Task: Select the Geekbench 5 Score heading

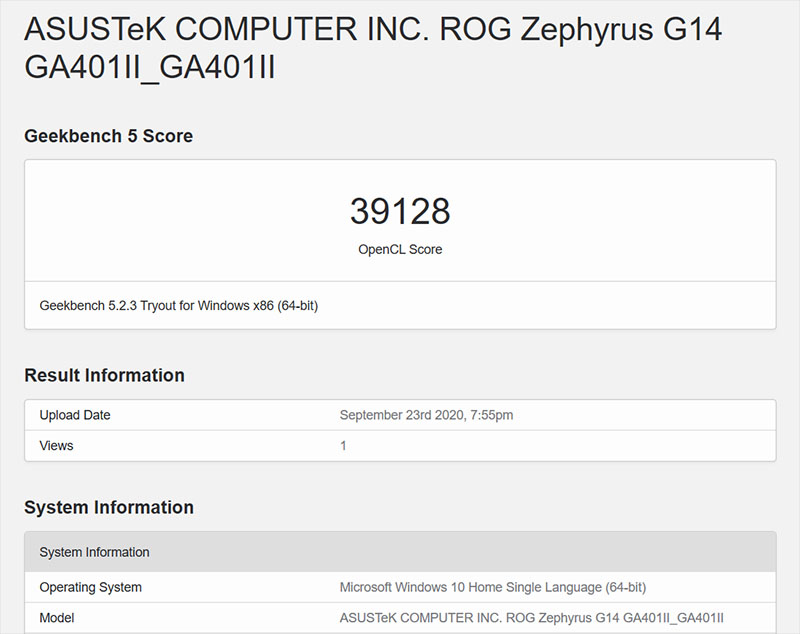Action: point(108,136)
